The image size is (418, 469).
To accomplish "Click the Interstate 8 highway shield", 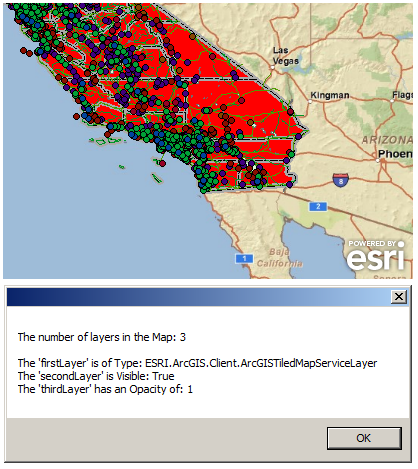I will pos(340,180).
